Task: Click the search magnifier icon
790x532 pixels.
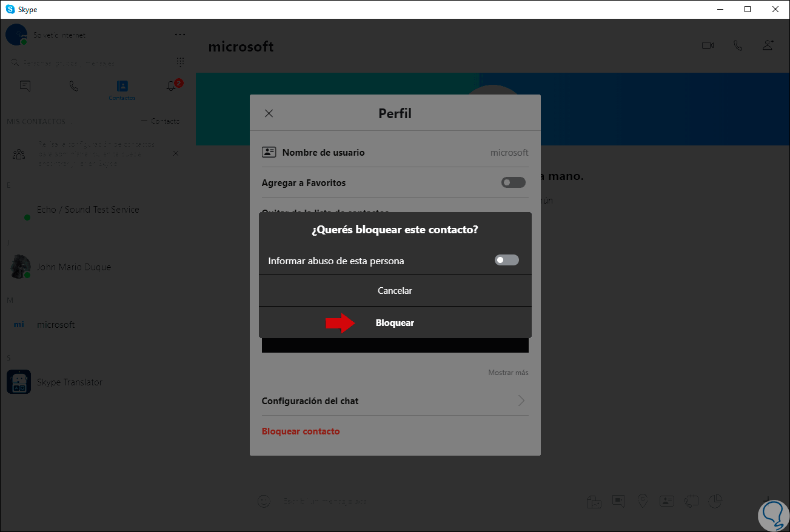Action: point(15,62)
